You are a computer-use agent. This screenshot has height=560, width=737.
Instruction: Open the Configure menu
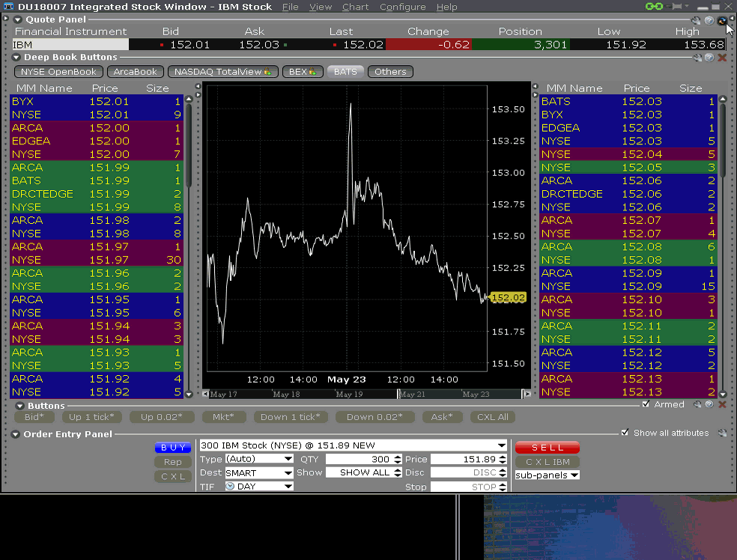click(402, 7)
